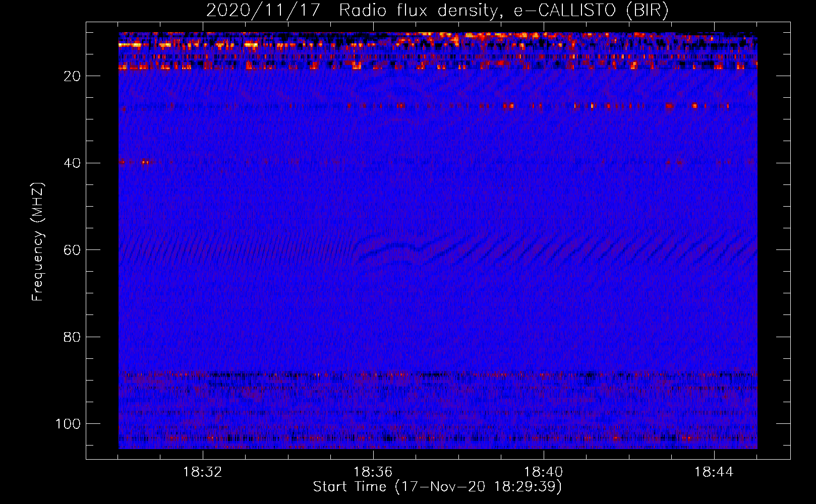Click the '40' frequency tick label

coord(72,163)
